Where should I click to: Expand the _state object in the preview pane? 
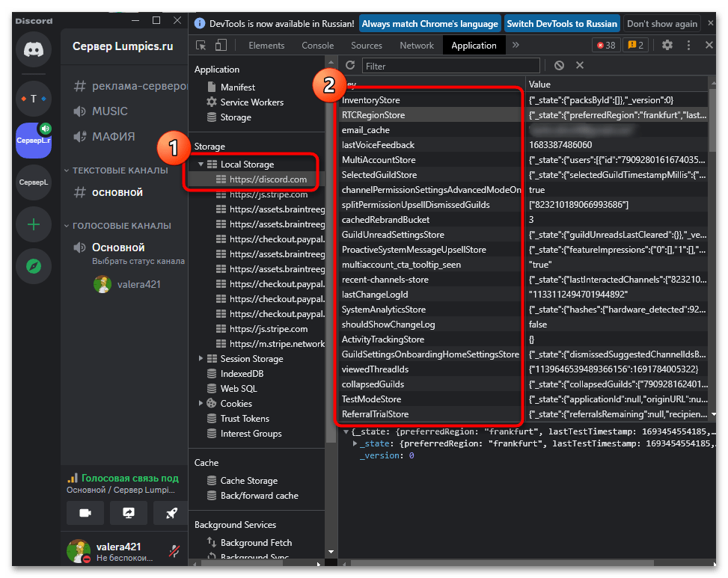coord(355,442)
